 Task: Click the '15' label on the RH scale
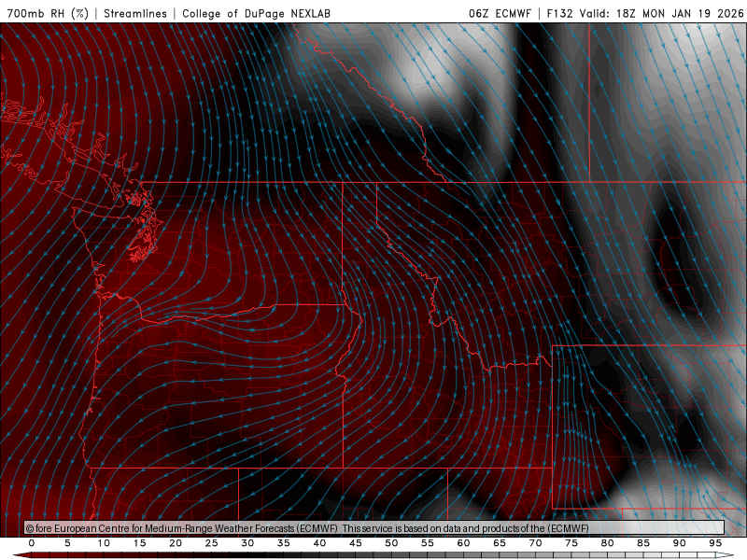tap(139, 543)
